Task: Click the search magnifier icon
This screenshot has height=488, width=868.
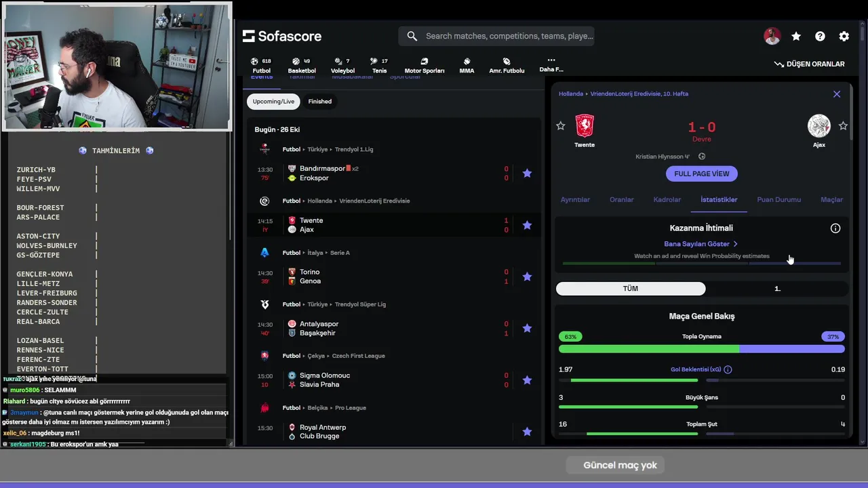Action: coord(412,36)
